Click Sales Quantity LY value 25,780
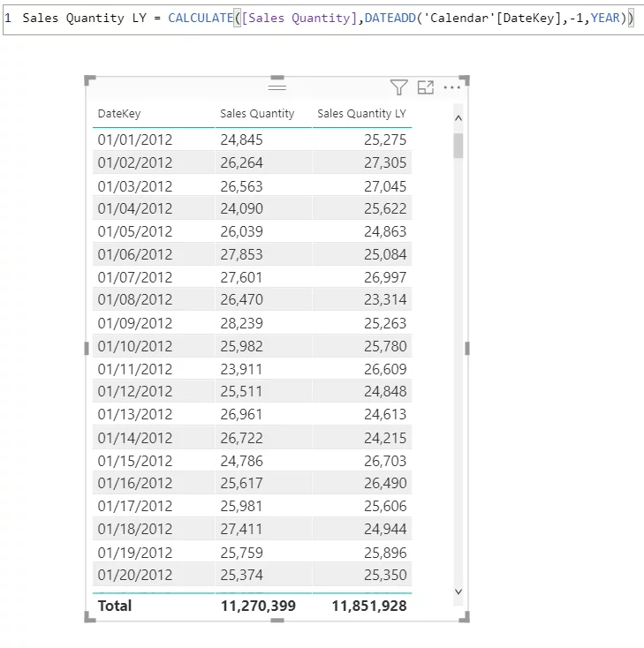 tap(385, 346)
